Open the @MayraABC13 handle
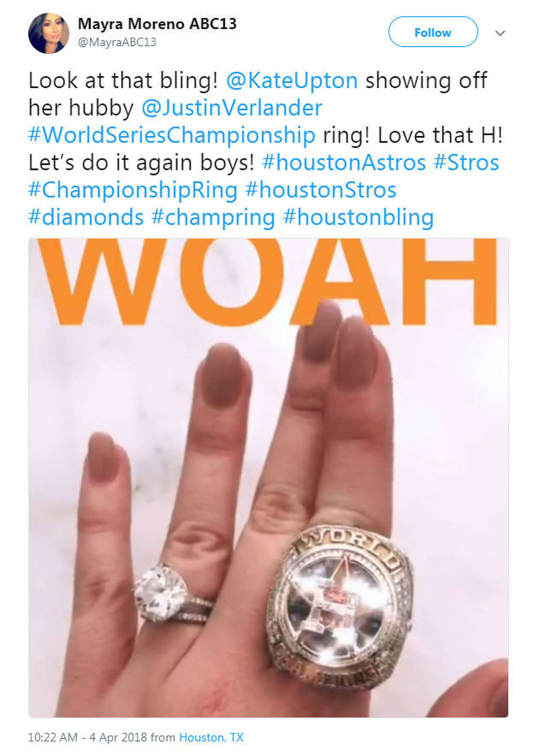539x756 pixels. 117,42
